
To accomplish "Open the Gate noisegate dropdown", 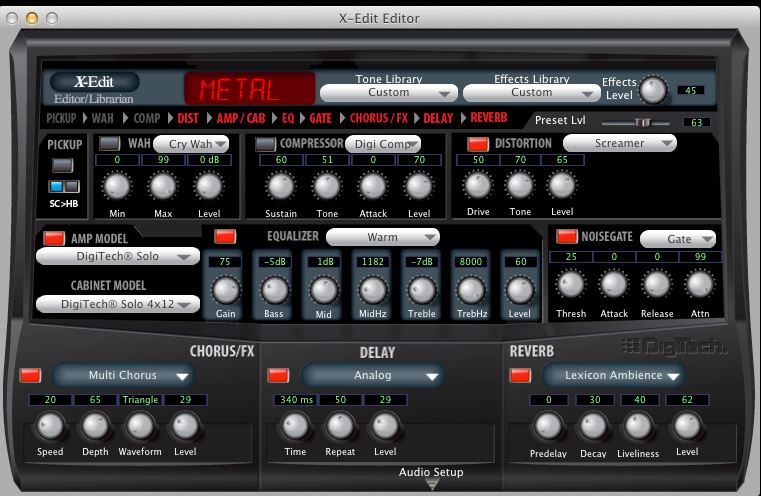I will click(x=678, y=239).
